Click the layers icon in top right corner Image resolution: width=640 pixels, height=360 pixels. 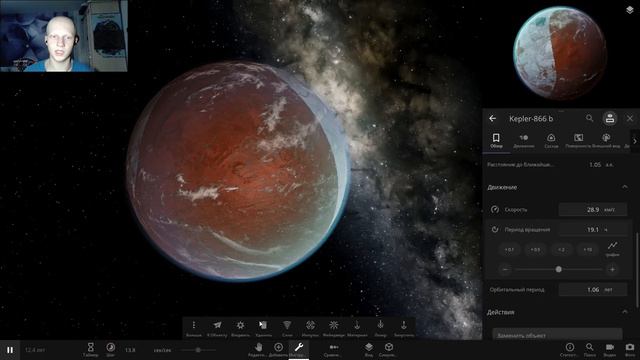pyautogui.click(x=629, y=10)
